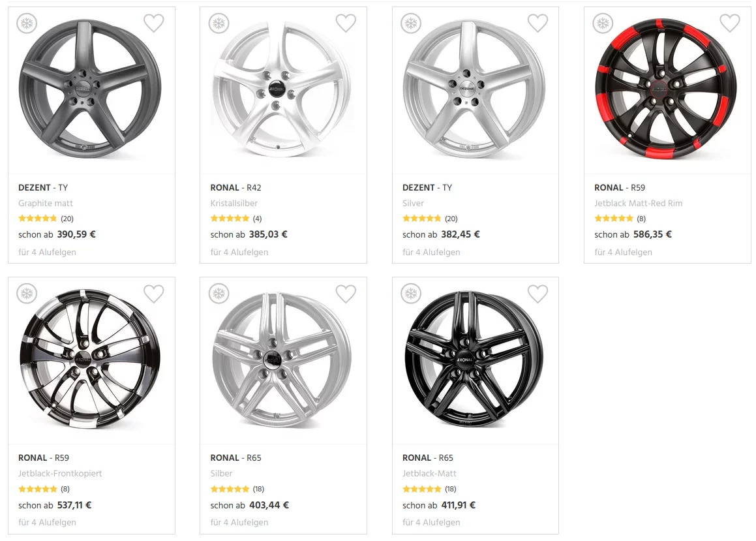This screenshot has width=756, height=541.
Task: Add RONAL R65 Jetblack-Matt to wishlist
Action: tap(537, 294)
